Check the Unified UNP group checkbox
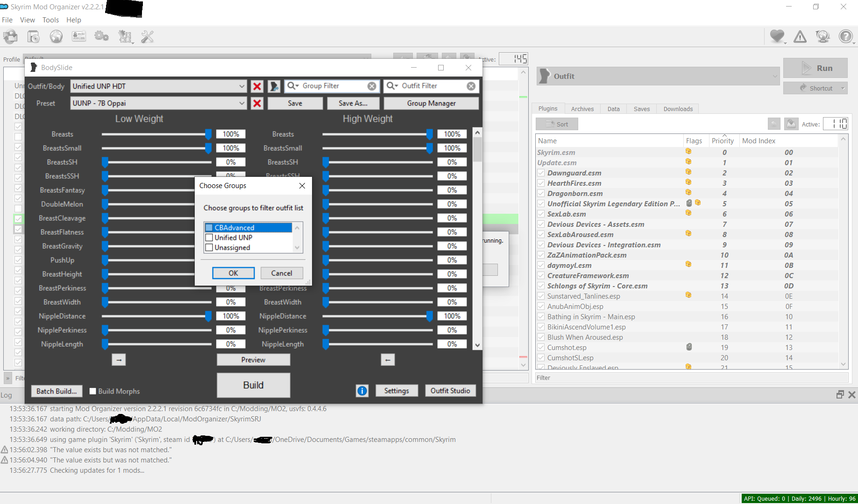This screenshot has width=858, height=504. (209, 238)
